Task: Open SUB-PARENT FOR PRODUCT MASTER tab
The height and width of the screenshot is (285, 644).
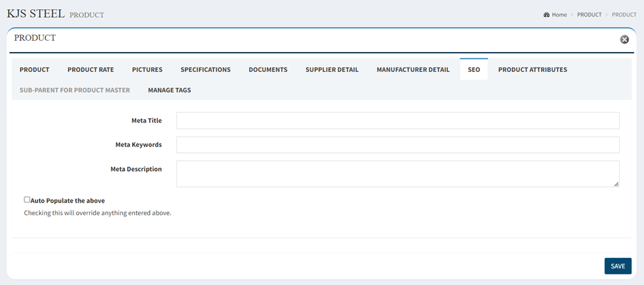Action: 75,90
